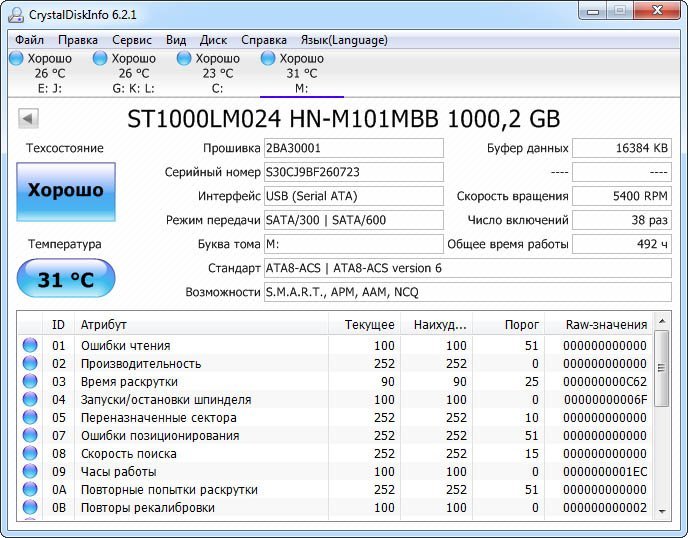The image size is (688, 538).
Task: Click the Хорошо health status button
Action: tap(65, 190)
